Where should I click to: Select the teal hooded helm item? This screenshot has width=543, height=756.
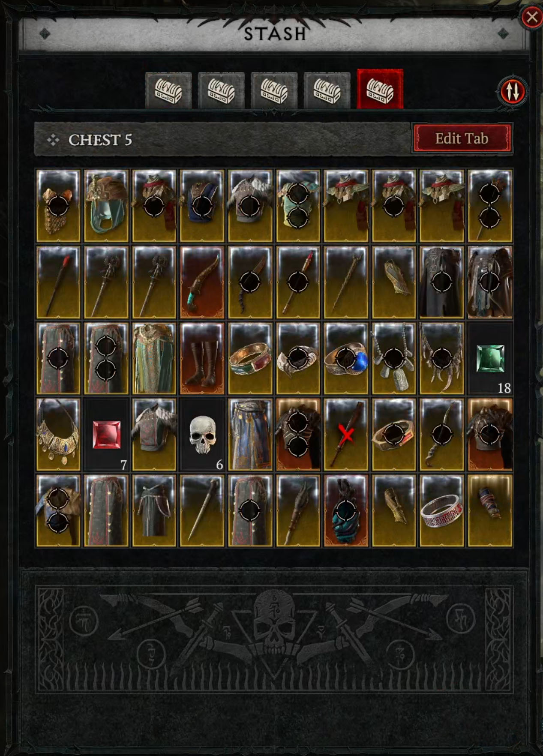(x=106, y=206)
